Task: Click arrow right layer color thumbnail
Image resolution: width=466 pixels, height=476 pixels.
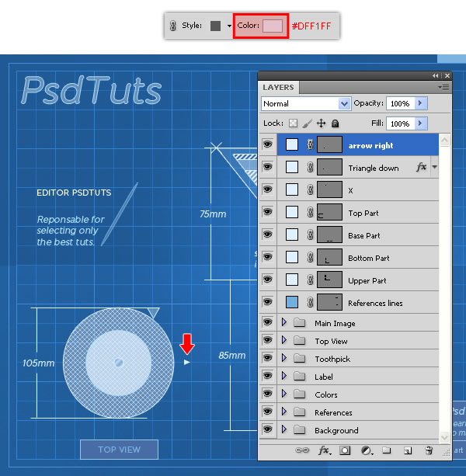Action: click(x=292, y=144)
